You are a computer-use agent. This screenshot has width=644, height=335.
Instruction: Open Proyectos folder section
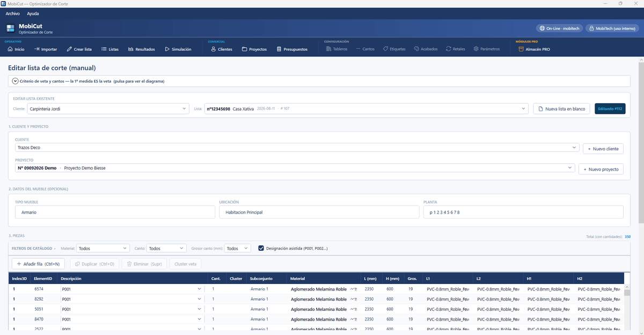tap(254, 49)
